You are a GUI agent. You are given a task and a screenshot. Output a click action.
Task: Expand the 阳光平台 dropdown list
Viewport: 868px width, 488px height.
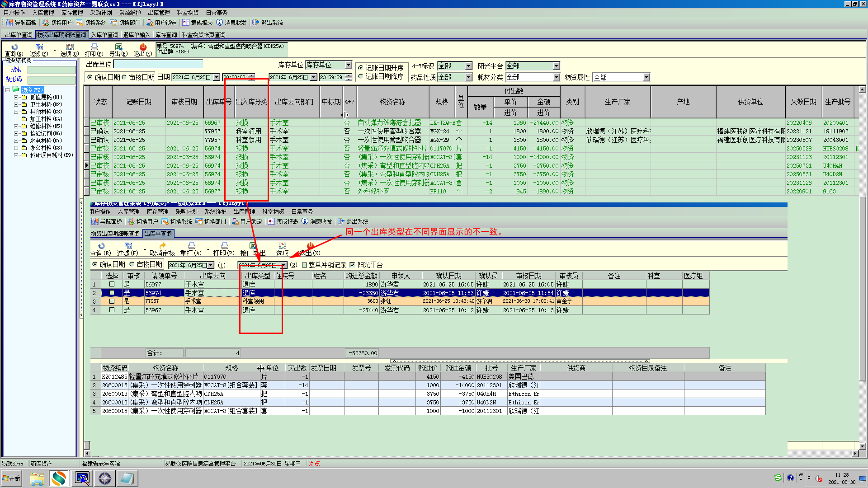(x=556, y=66)
